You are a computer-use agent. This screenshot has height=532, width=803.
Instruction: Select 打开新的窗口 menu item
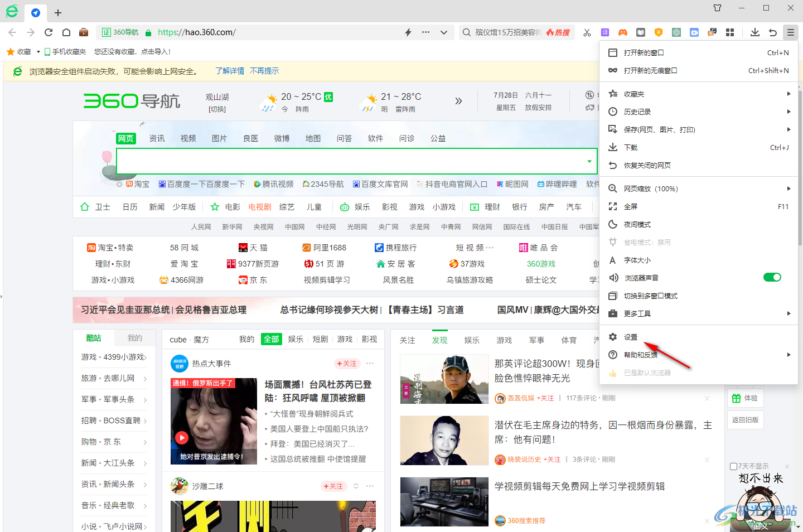pos(699,52)
